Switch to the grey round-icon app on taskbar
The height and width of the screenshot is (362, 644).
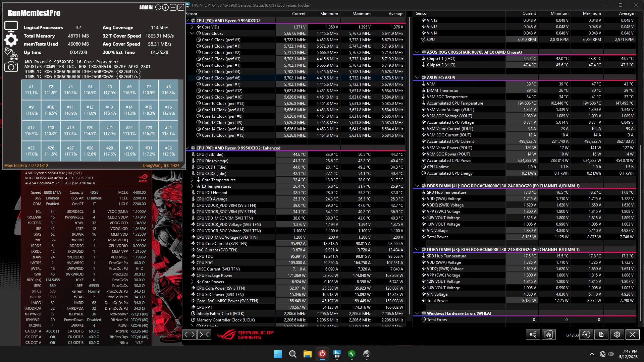click(x=366, y=354)
